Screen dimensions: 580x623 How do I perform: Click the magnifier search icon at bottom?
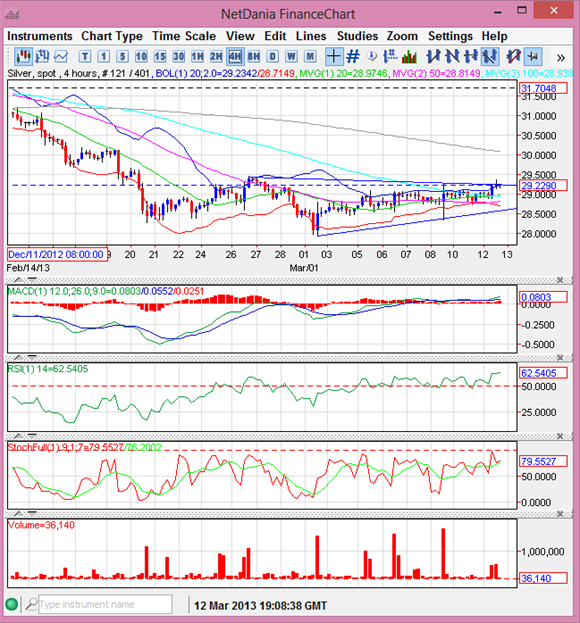pyautogui.click(x=31, y=604)
